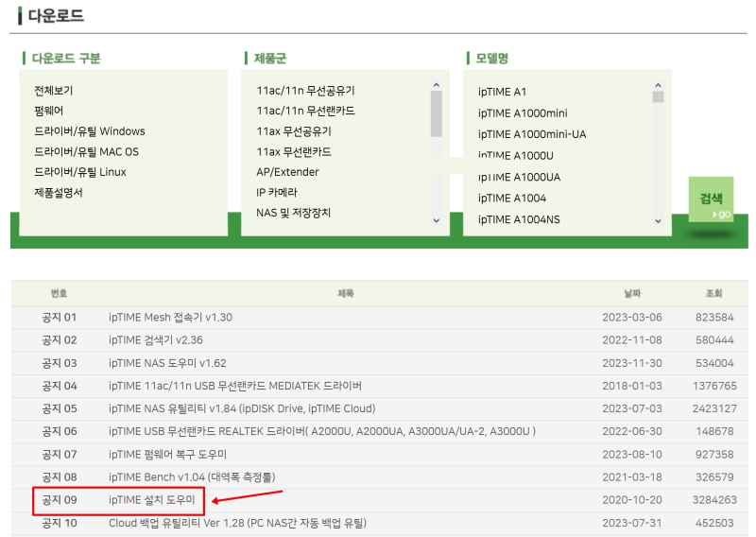Screen dimensions: 756x537
Task: Choose 드라이버/유틸 MAC OS option
Action: (x=86, y=151)
